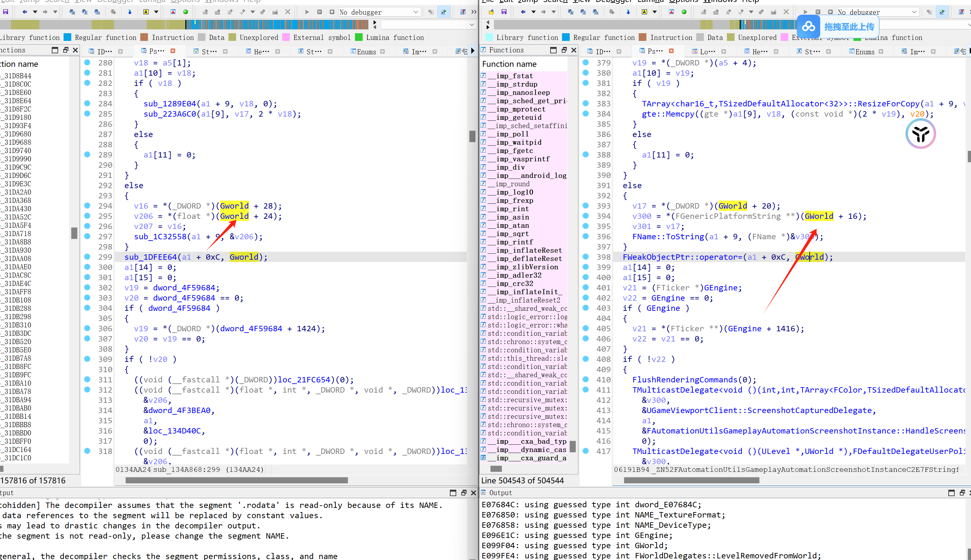Click the start process play icon in left toolbar
This screenshot has height=560, width=971.
tap(307, 12)
